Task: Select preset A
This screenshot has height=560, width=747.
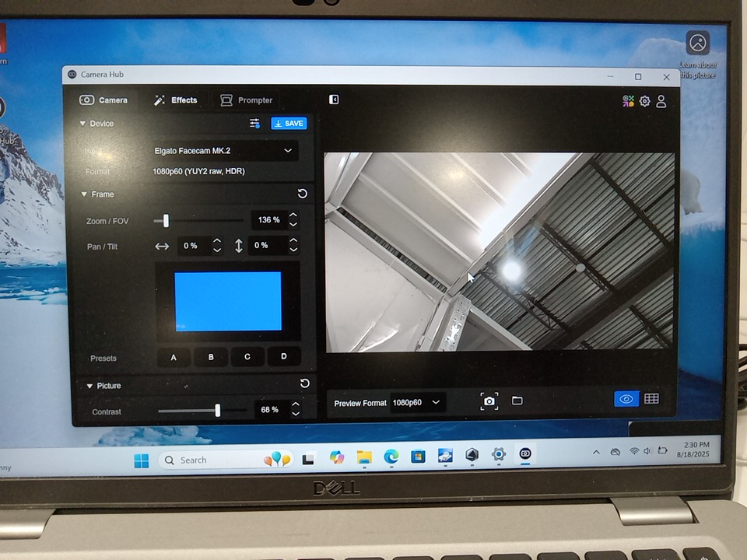Action: (x=174, y=357)
